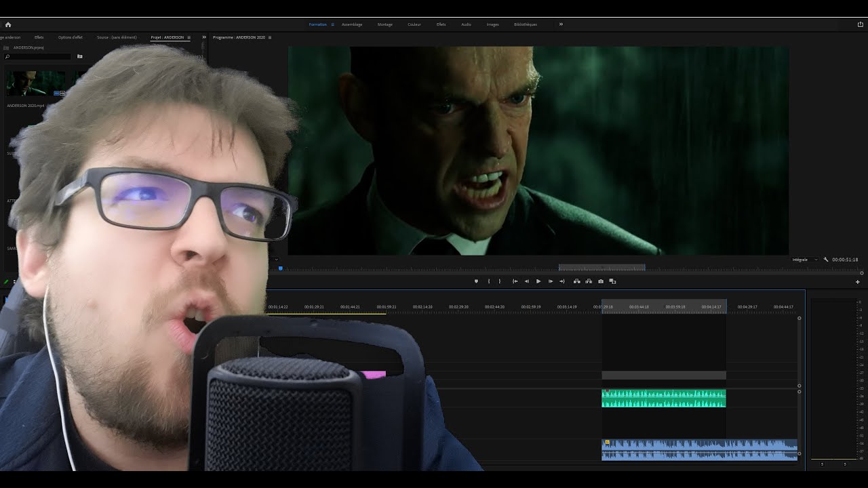Select the green audio clip in timeline
This screenshot has height=488, width=868.
pyautogui.click(x=664, y=399)
